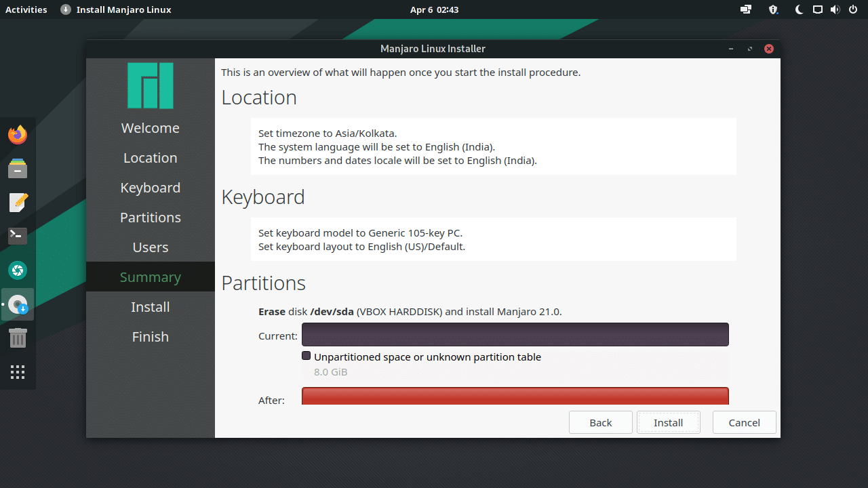The height and width of the screenshot is (488, 868).
Task: Launch the screenshot tool from the dock
Action: point(18,270)
